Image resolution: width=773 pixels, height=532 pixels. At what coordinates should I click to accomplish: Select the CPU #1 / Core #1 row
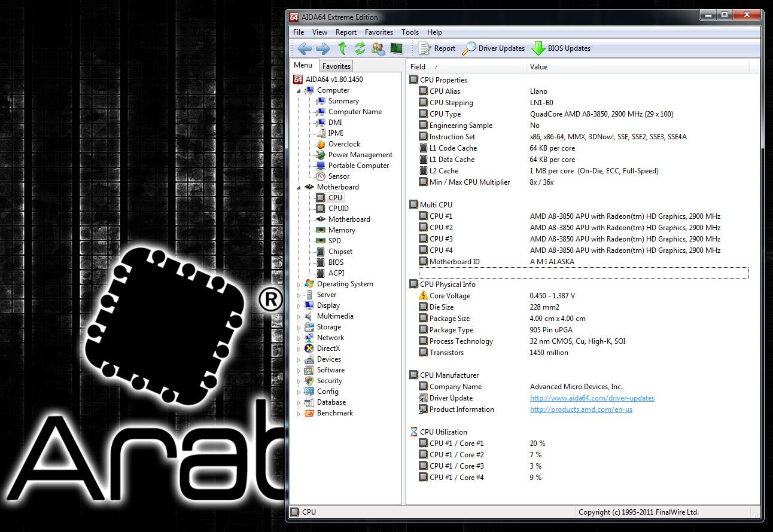[x=583, y=444]
